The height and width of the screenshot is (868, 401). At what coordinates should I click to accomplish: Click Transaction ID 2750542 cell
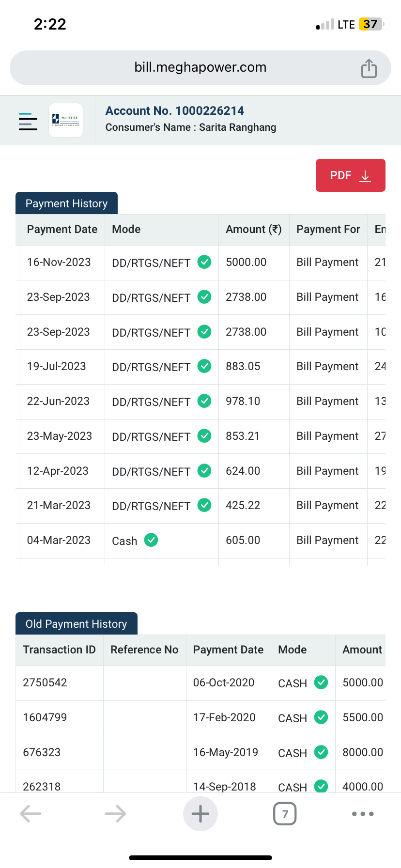pos(45,683)
